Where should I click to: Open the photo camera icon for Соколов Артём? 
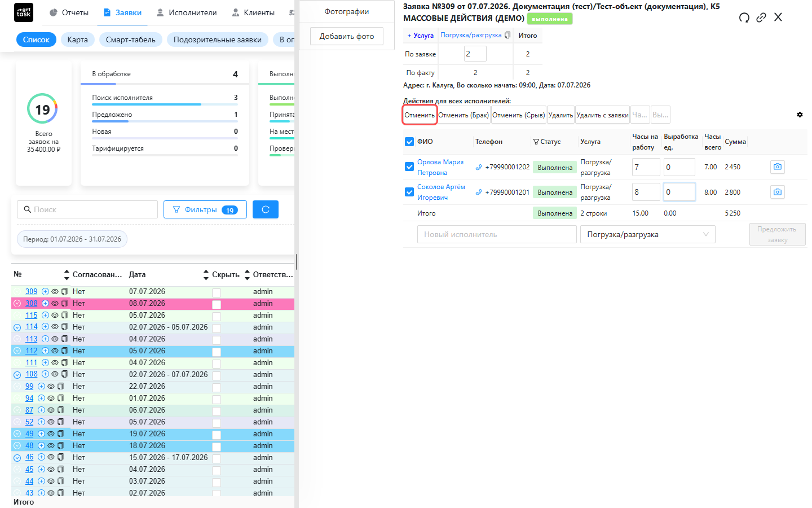pos(778,192)
